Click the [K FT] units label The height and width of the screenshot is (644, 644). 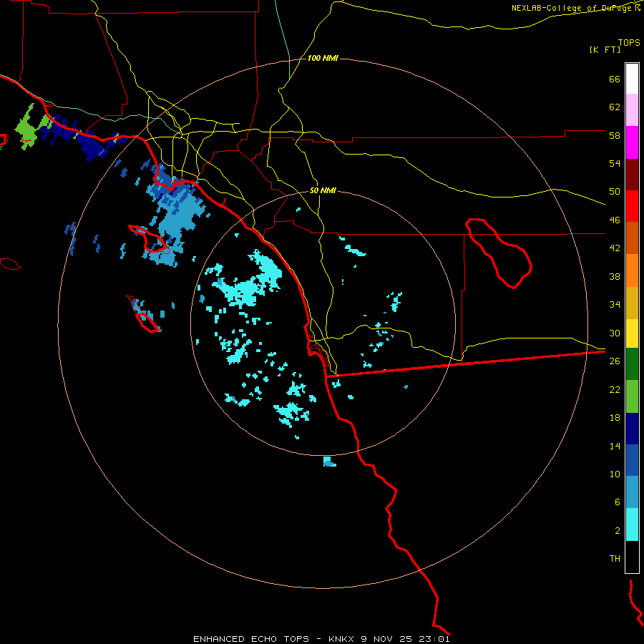coord(605,49)
